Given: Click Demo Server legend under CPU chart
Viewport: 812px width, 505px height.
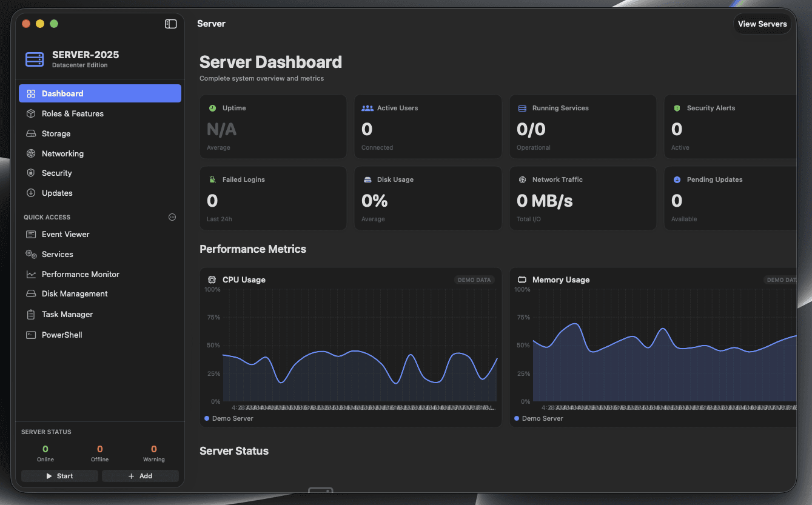Looking at the screenshot, I should [x=229, y=418].
